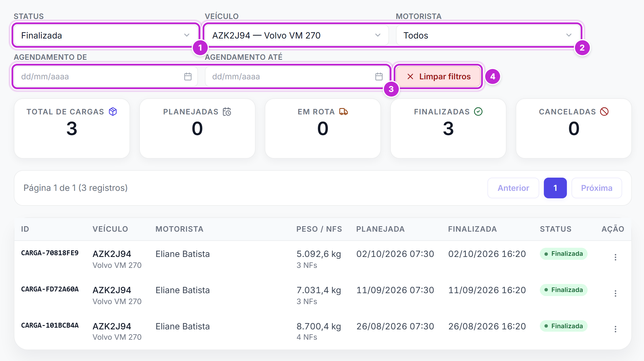Click the Peso / NFS column header

tap(319, 229)
